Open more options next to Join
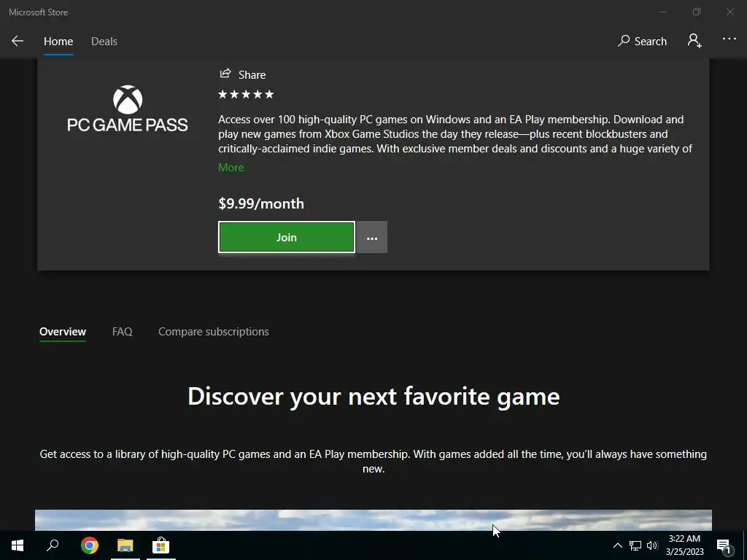 point(372,237)
